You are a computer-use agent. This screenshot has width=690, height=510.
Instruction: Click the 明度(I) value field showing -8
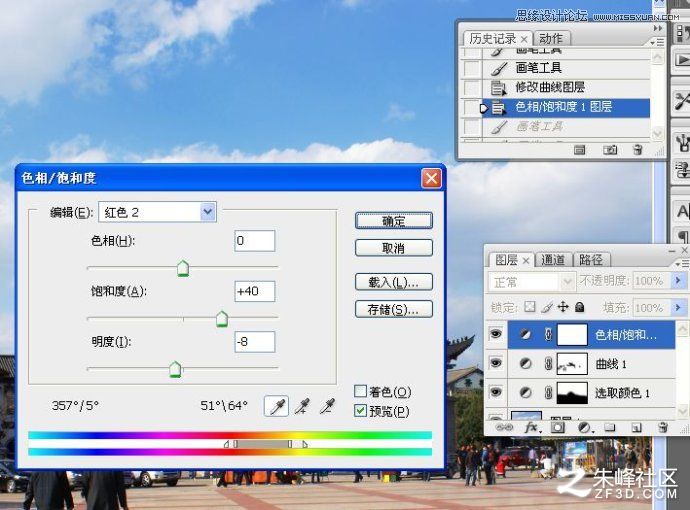[x=255, y=342]
